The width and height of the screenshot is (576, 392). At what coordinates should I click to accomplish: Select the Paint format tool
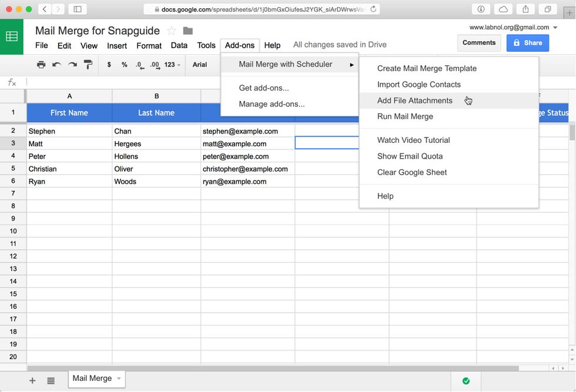coord(89,65)
